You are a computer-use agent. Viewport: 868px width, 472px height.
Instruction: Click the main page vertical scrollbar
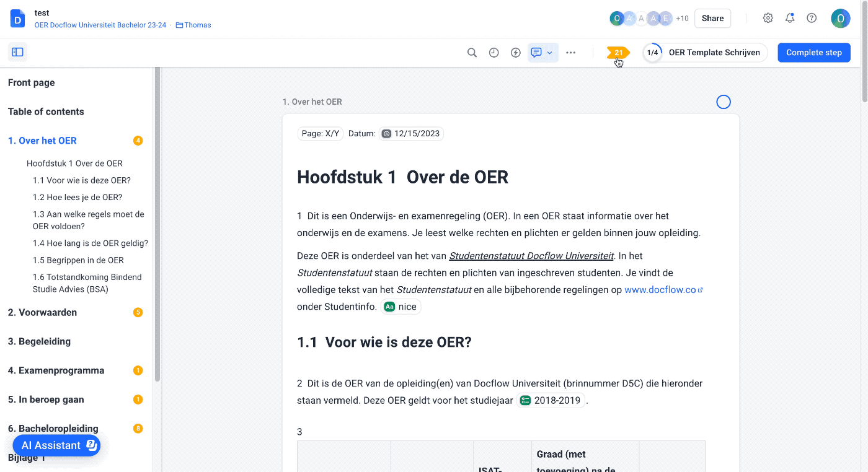pos(864,53)
